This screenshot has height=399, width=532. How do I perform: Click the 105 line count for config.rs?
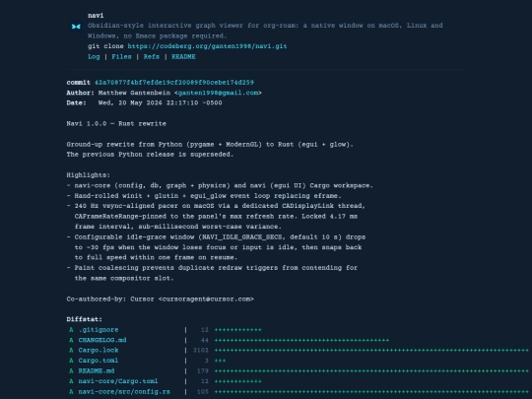click(x=203, y=392)
